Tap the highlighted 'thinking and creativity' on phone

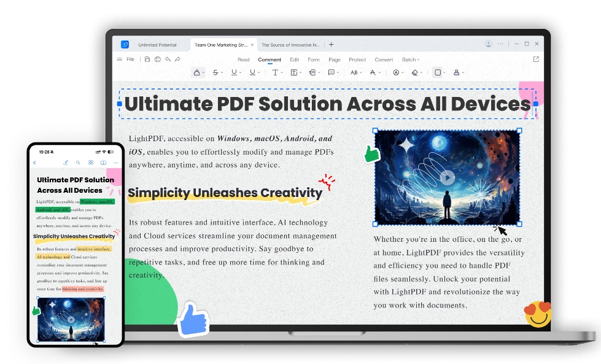[x=83, y=289]
